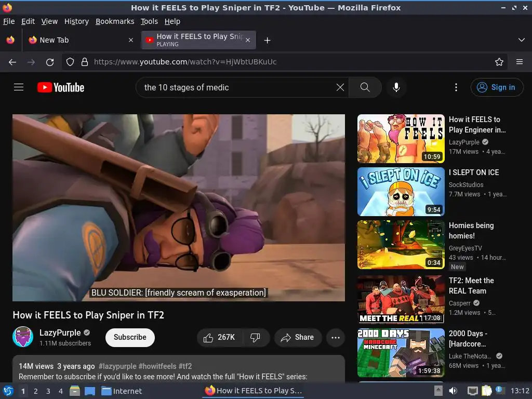532x399 pixels.
Task: Adjust volume via speaker tray icon
Action: click(453, 391)
